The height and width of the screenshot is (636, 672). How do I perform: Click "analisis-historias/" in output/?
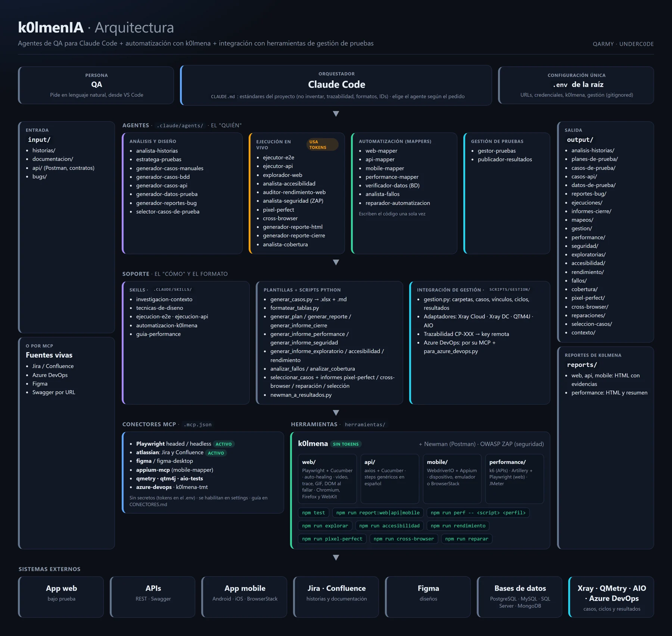593,150
